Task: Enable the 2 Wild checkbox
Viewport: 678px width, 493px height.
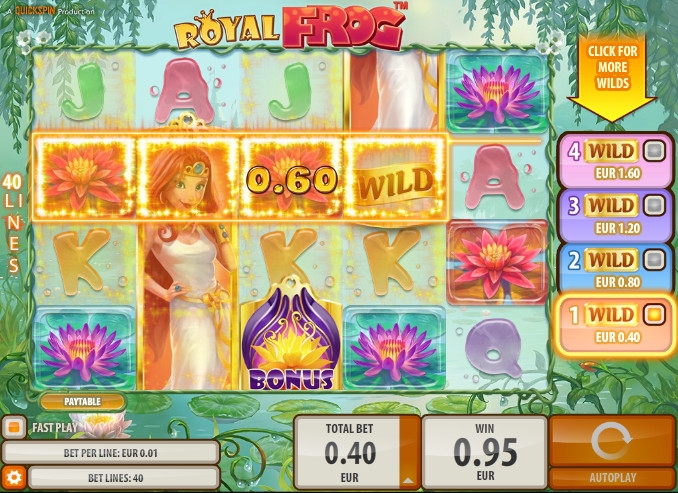Action: tap(654, 260)
